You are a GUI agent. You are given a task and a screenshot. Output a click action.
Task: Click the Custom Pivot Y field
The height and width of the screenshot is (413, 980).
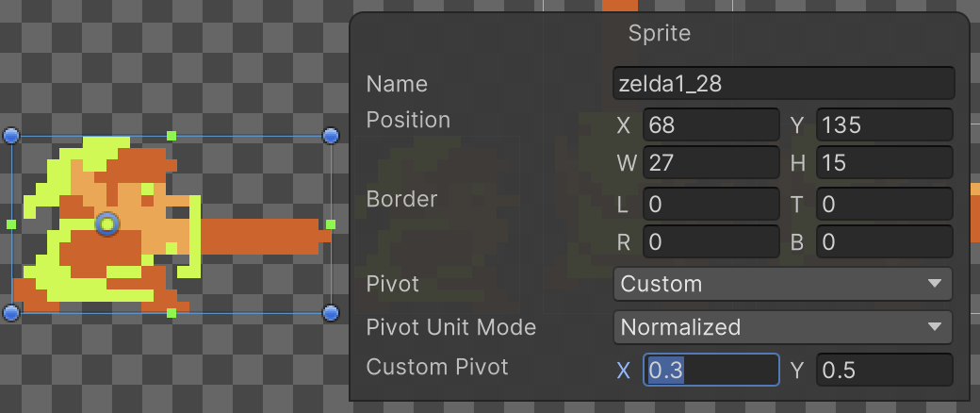885,371
